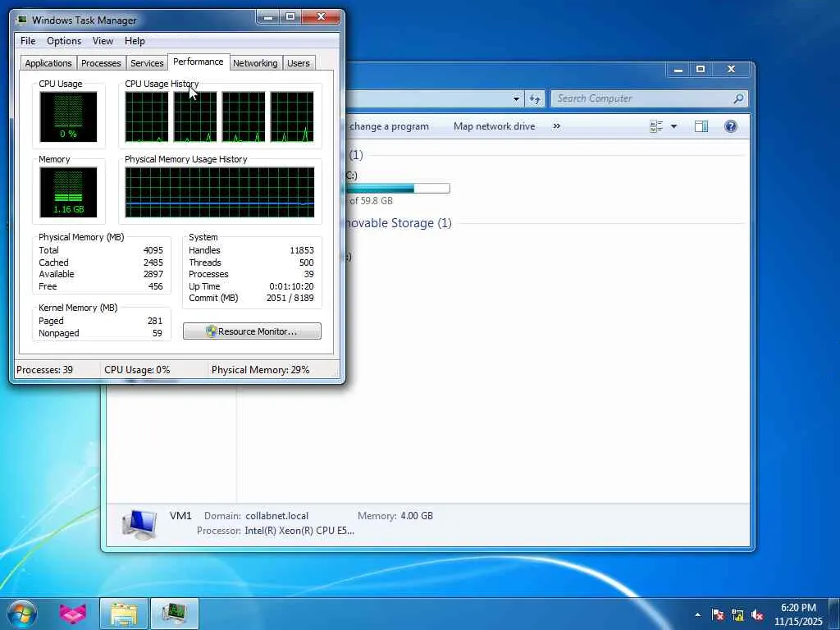Click the Explorer Search Computer field
840x630 pixels.
643,98
